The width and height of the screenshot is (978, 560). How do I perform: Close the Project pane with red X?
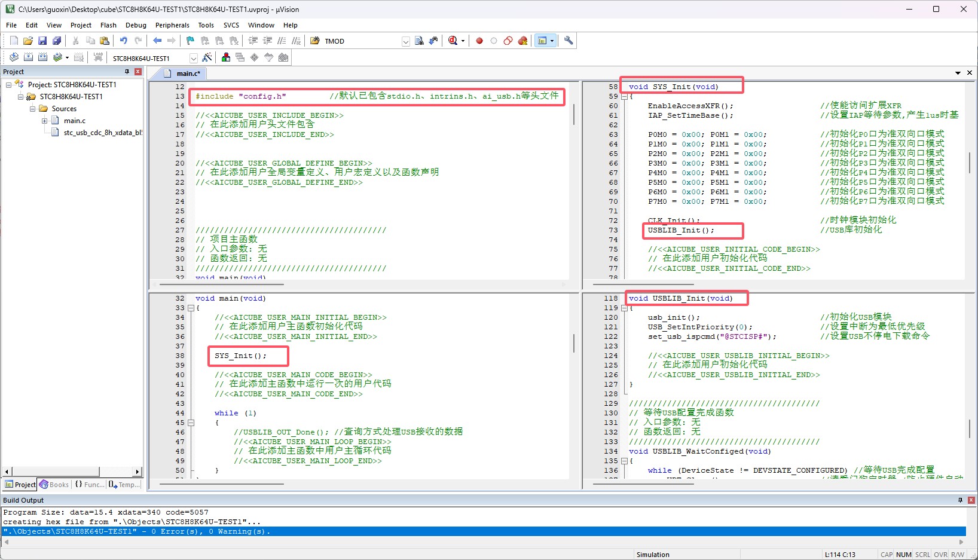[x=138, y=72]
